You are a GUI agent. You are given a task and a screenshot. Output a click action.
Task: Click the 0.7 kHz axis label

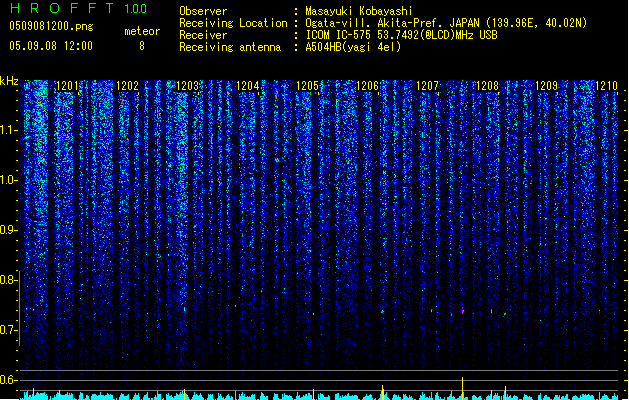point(8,330)
